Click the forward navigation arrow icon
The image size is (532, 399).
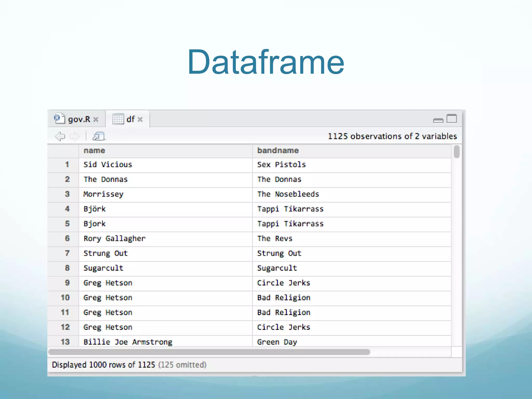[x=75, y=136]
